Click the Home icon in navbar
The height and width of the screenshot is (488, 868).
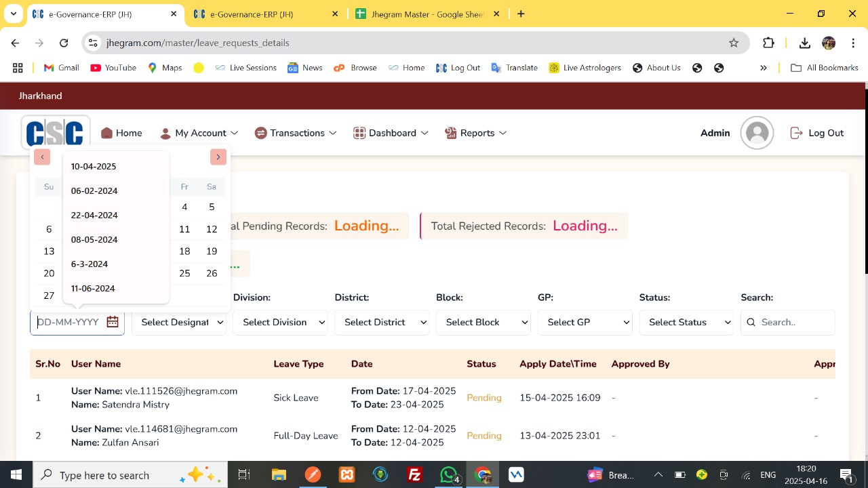click(106, 133)
